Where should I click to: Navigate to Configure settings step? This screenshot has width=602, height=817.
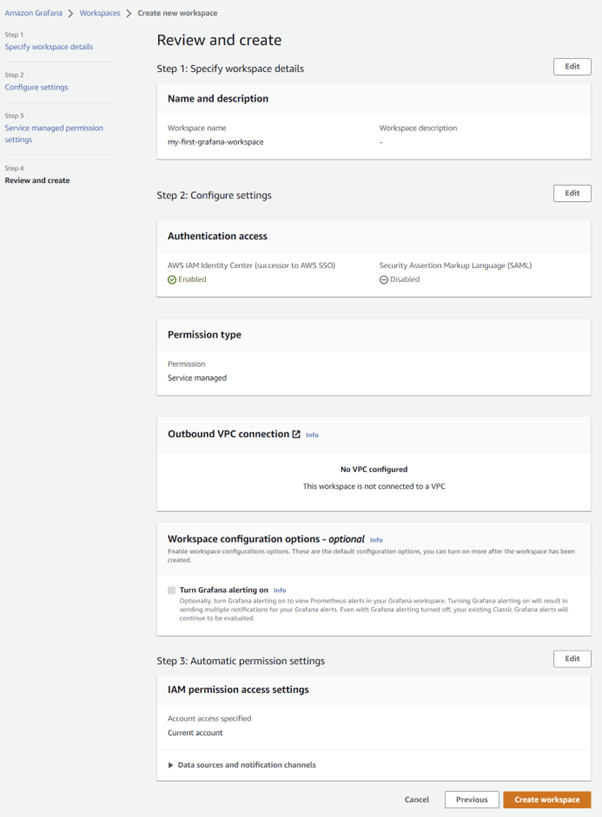pos(37,87)
